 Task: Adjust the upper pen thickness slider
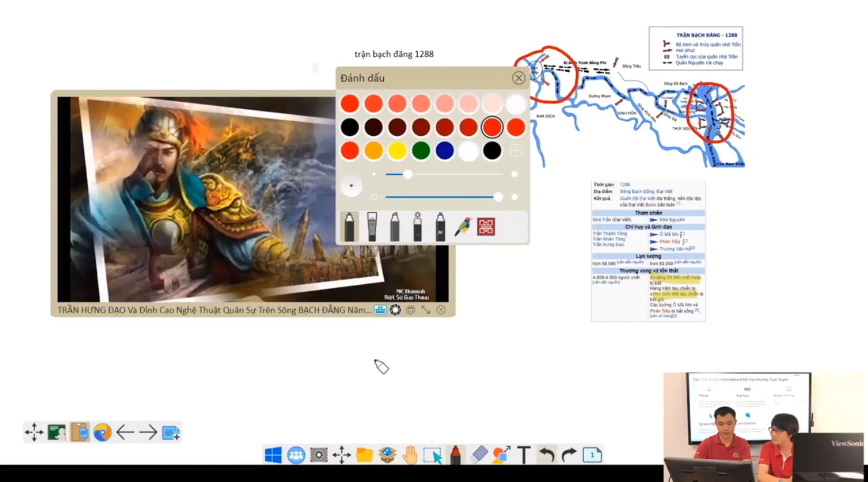(408, 174)
